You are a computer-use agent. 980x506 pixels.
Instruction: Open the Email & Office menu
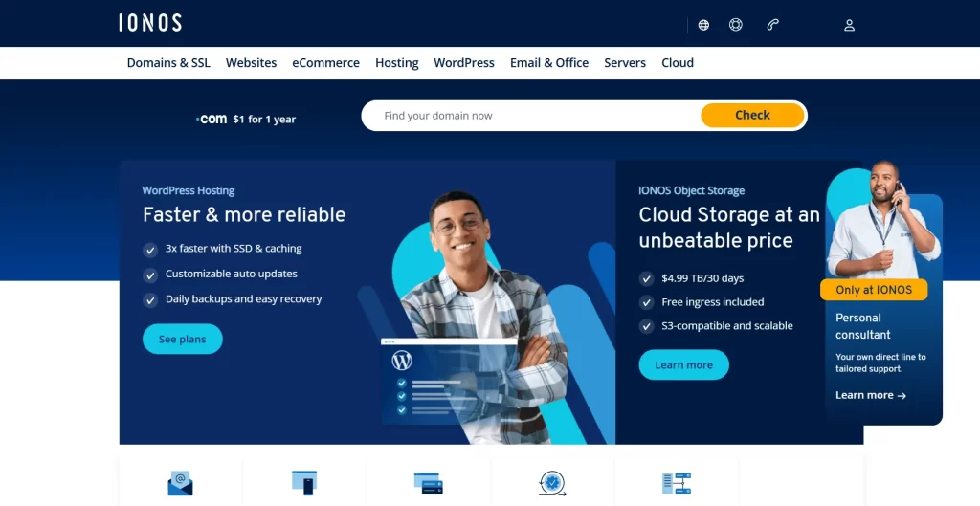pyautogui.click(x=549, y=62)
